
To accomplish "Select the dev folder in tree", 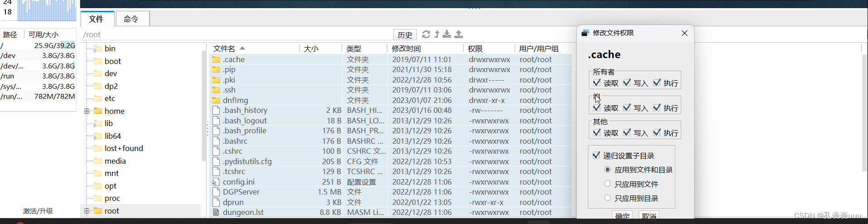I will 111,73.
